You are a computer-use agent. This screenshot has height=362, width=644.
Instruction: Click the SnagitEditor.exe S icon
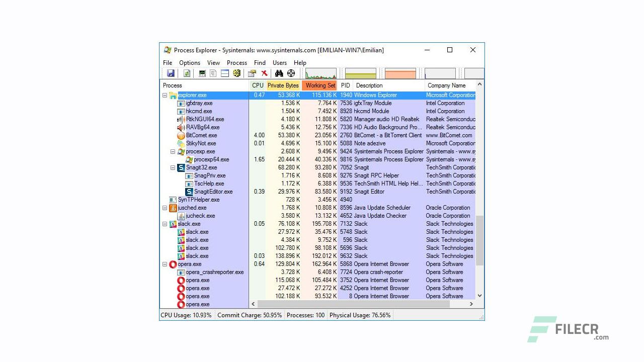click(x=189, y=192)
